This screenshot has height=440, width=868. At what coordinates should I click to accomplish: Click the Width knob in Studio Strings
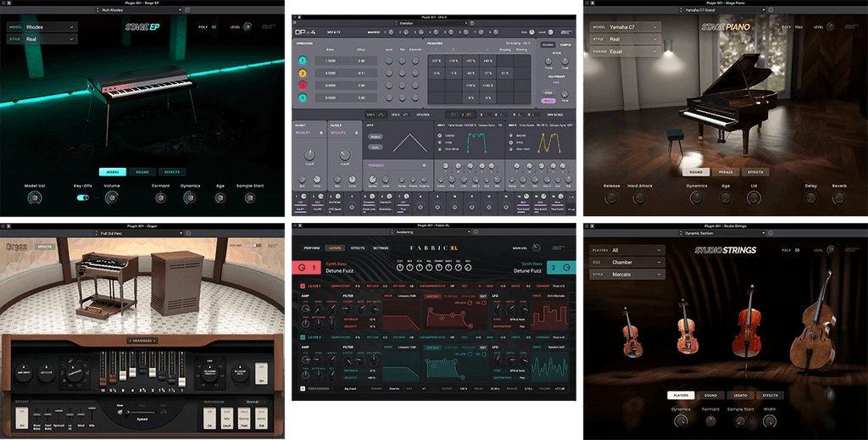769,421
